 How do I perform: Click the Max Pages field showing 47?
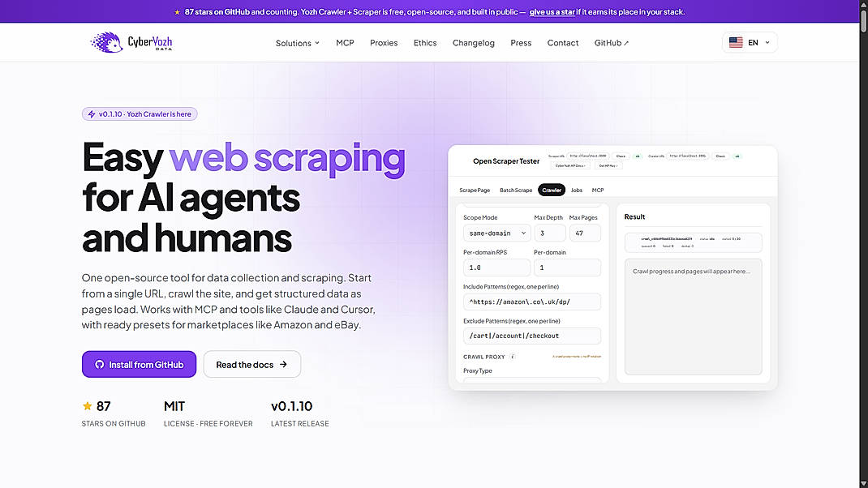click(x=585, y=233)
